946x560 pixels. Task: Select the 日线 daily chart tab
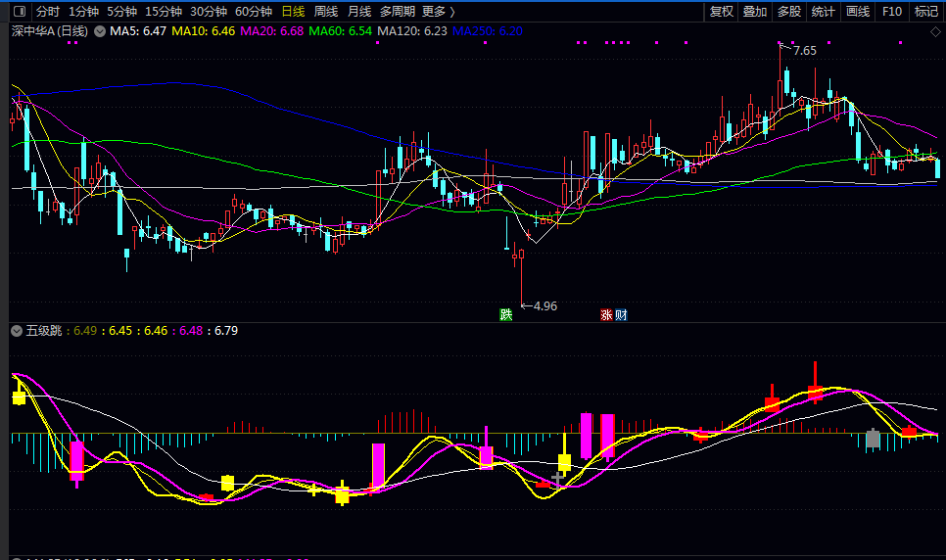coord(293,12)
